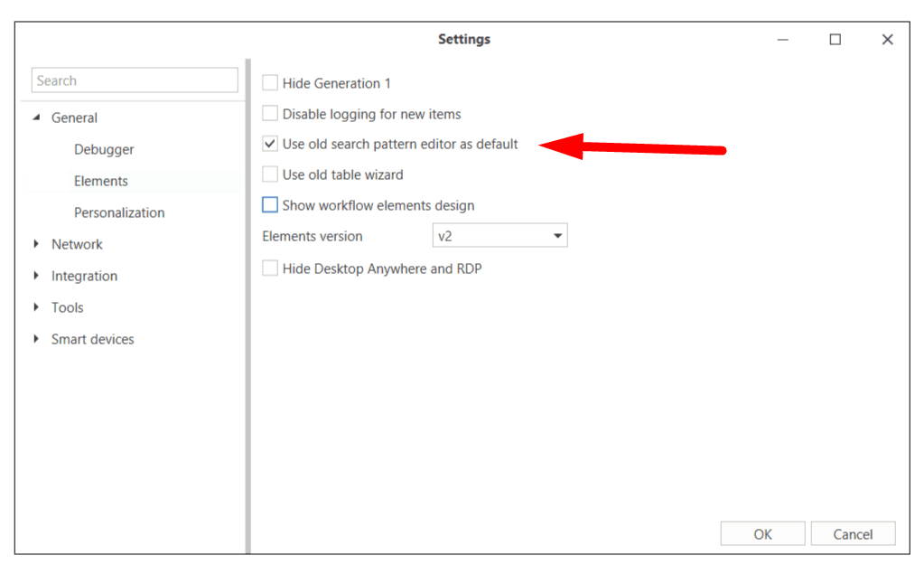Maximize the Settings window
Viewport: 924px width, 565px height.
tap(835, 40)
